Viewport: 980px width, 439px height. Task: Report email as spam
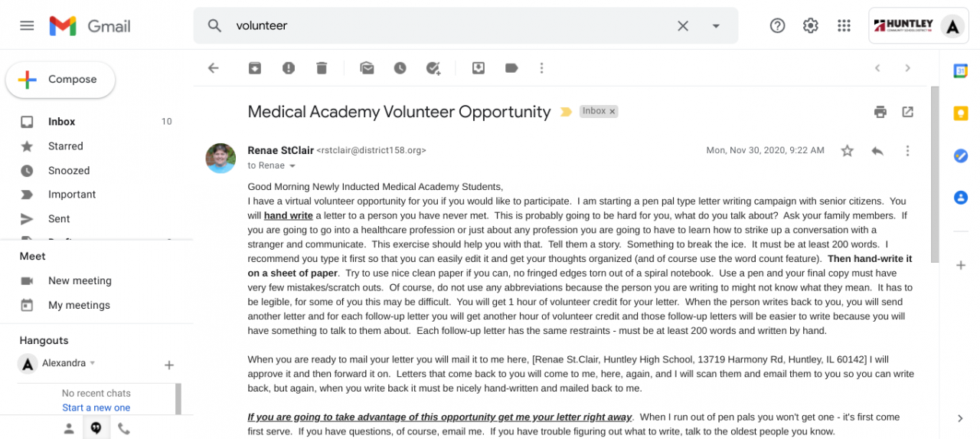click(x=289, y=68)
